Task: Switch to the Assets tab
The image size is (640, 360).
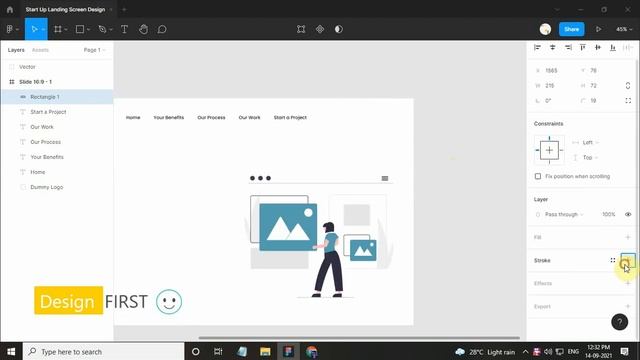Action: pyautogui.click(x=40, y=50)
